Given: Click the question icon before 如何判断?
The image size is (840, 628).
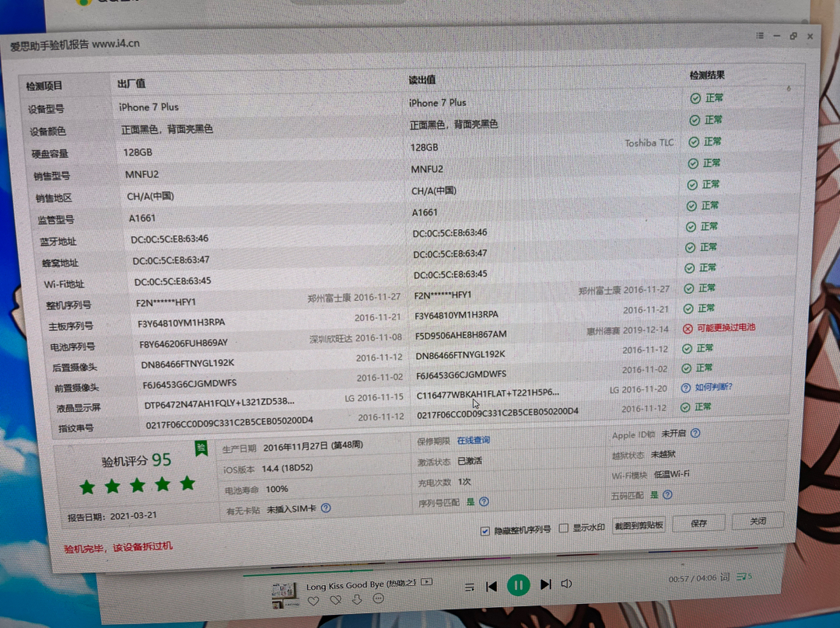Looking at the screenshot, I should coord(686,388).
